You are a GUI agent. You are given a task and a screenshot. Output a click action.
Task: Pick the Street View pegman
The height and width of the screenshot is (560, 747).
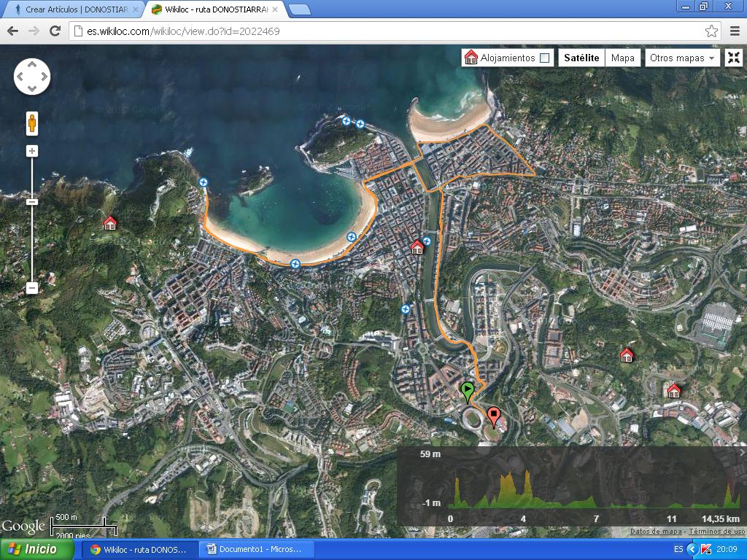pos(32,124)
